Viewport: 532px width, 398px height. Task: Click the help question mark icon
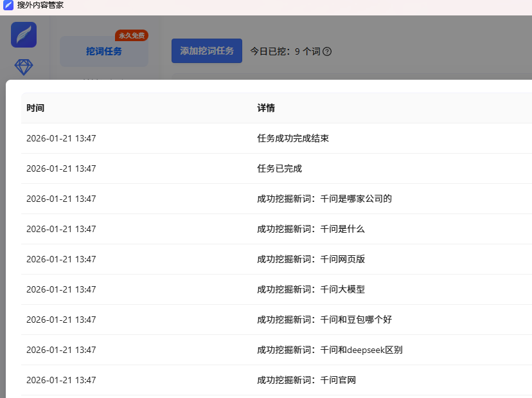pyautogui.click(x=327, y=51)
